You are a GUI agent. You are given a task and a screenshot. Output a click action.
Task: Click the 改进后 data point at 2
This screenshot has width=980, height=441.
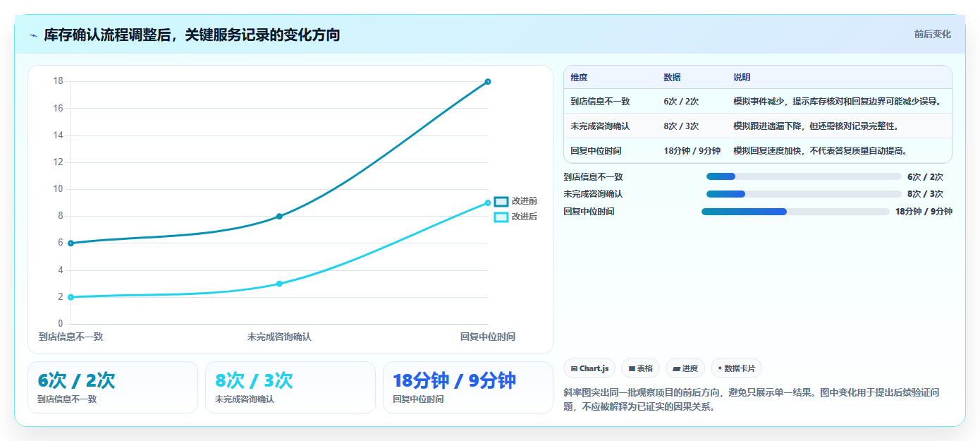coord(71,297)
